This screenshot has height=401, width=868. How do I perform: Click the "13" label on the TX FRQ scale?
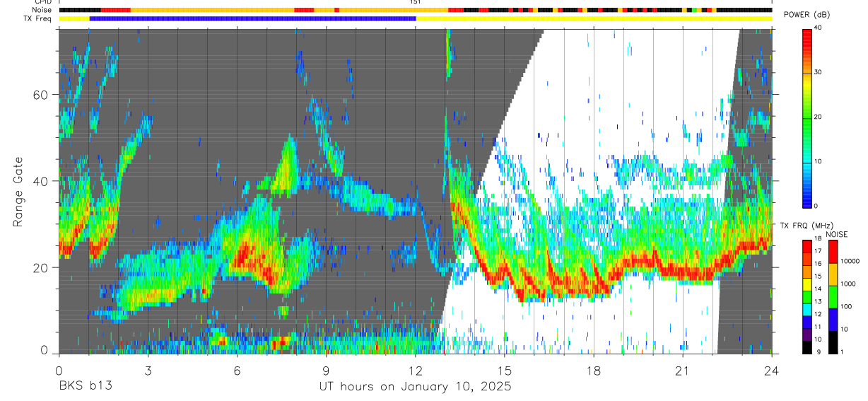[x=817, y=302]
